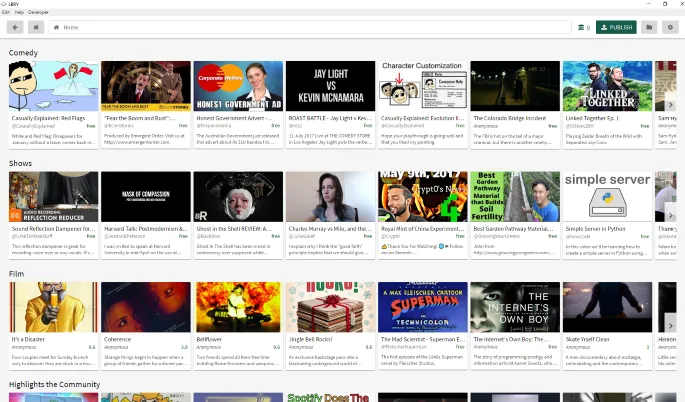Screen dimensions: 685x402
Task: Click the Publish button
Action: pos(616,27)
